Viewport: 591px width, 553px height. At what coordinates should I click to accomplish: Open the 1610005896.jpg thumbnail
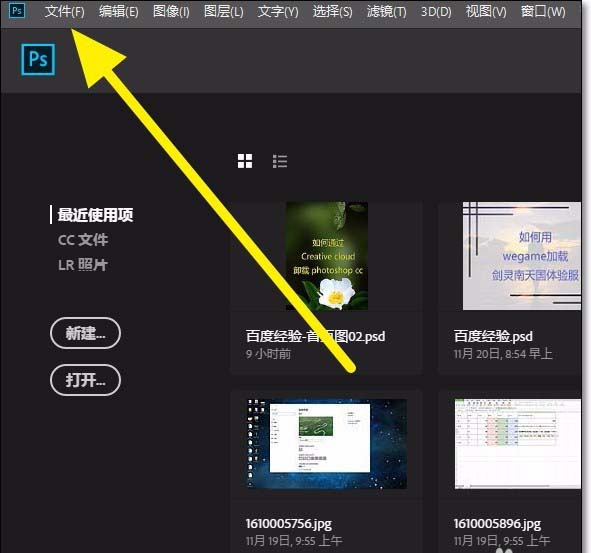[518, 444]
